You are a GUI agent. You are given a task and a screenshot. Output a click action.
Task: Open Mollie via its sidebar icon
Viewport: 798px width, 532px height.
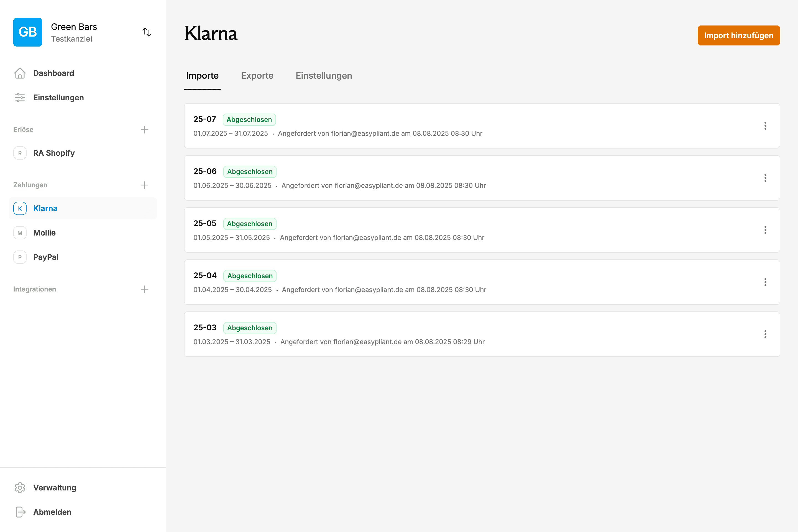click(20, 232)
